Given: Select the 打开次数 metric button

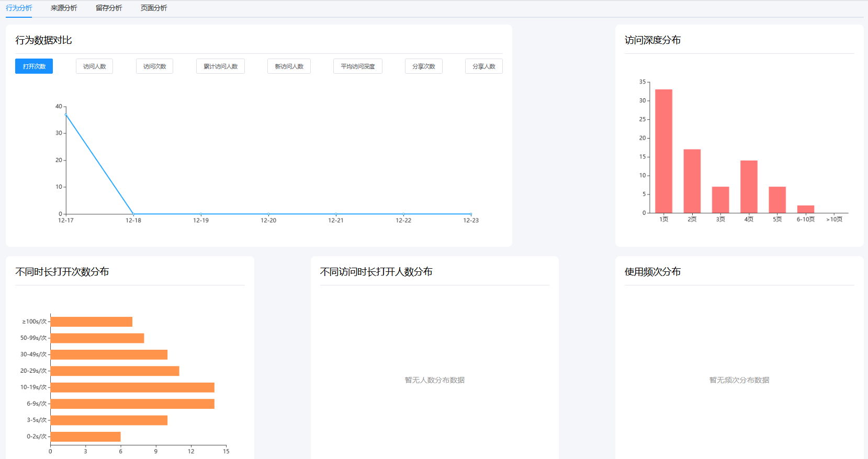Looking at the screenshot, I should pos(34,66).
